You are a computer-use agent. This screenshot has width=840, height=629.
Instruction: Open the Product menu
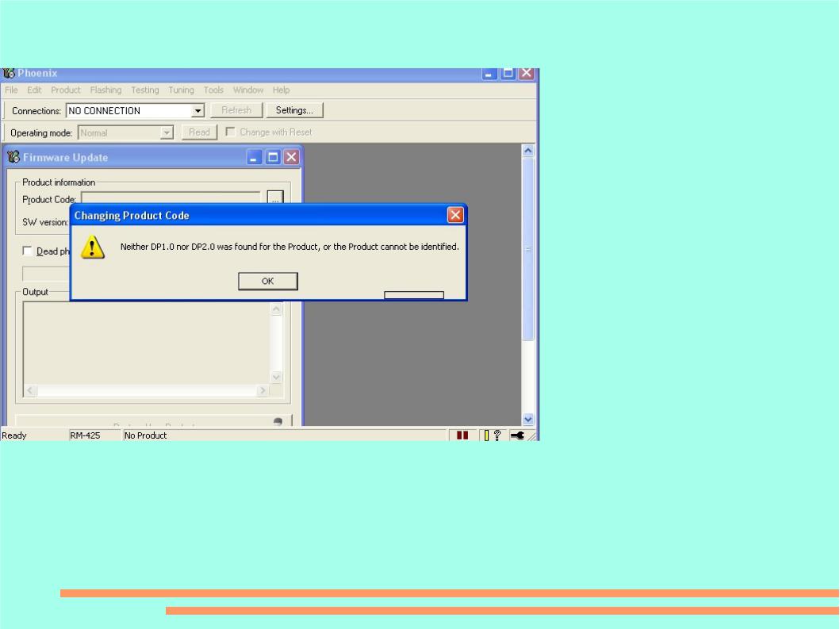(65, 90)
